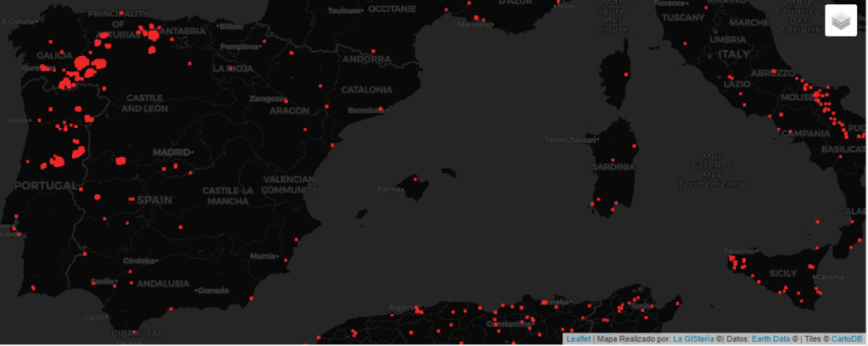Image resolution: width=868 pixels, height=346 pixels.
Task: Click the CASTILE-LA MANCHA label
Action: click(228, 196)
